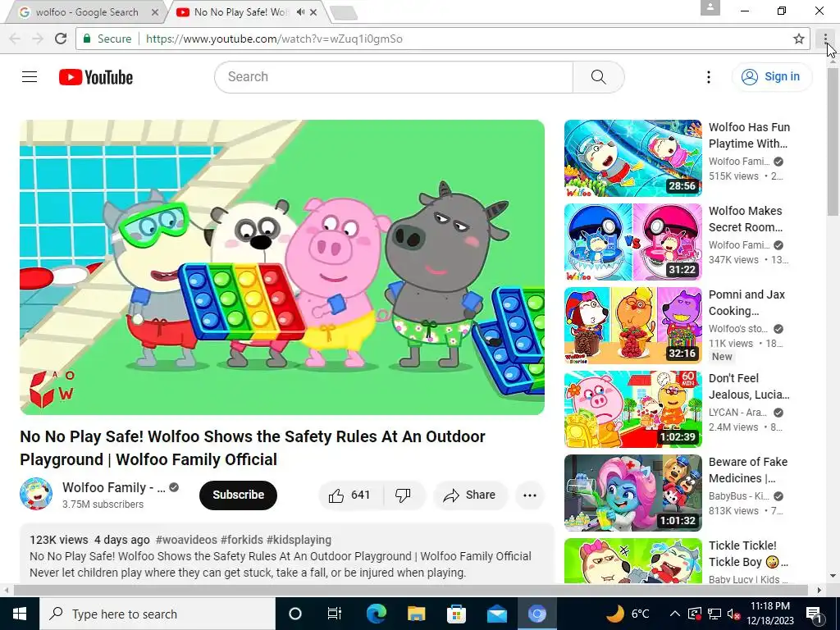Viewport: 840px width, 630px height.
Task: Open Chrome profile avatar button
Action: tap(710, 7)
